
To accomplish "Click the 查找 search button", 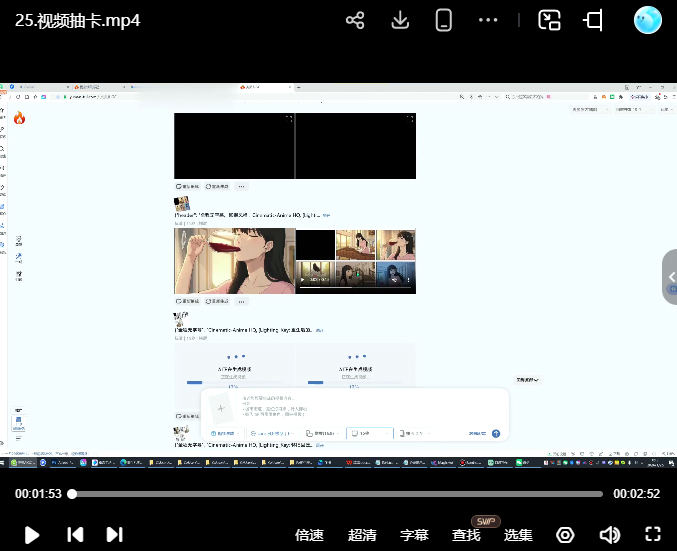I will [466, 535].
